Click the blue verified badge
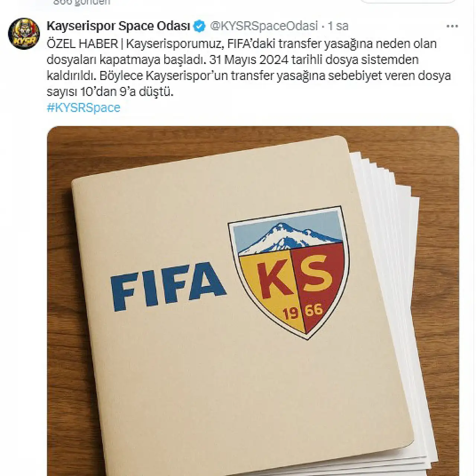This screenshot has width=476, height=476. click(x=200, y=26)
